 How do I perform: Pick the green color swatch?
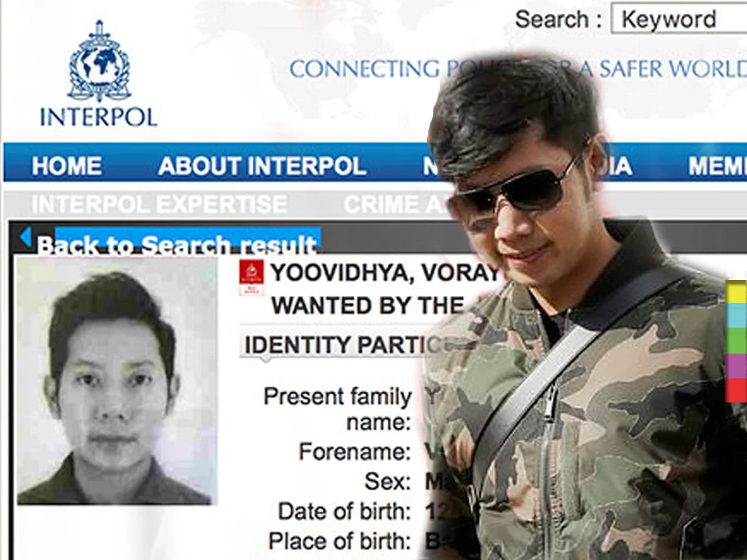[x=737, y=341]
